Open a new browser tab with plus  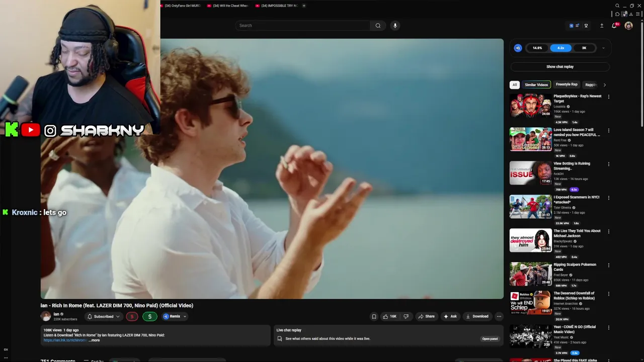pyautogui.click(x=304, y=6)
